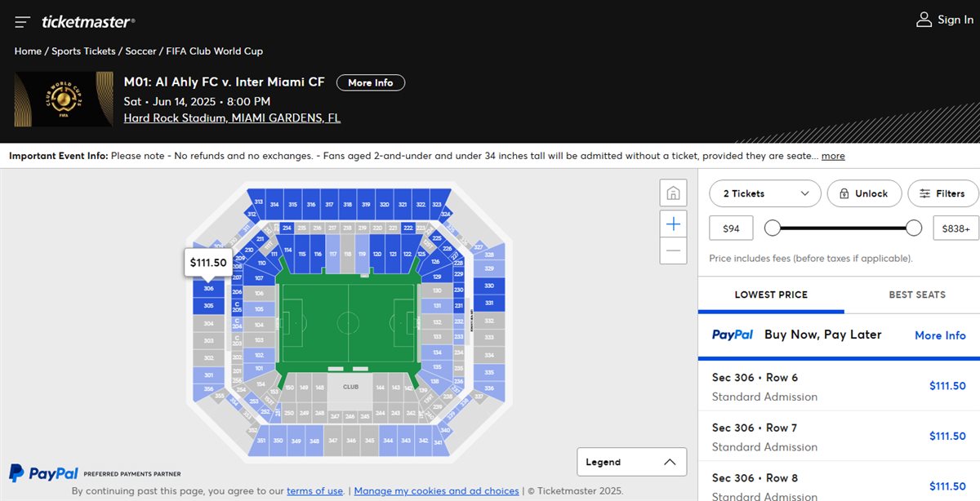Reset seat map to home view
Viewport: 980px width, 501px height.
(x=674, y=193)
